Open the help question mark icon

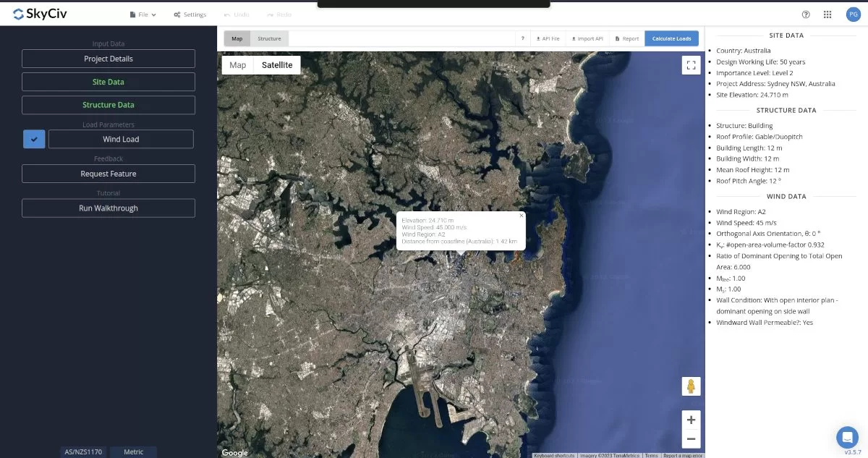point(806,14)
